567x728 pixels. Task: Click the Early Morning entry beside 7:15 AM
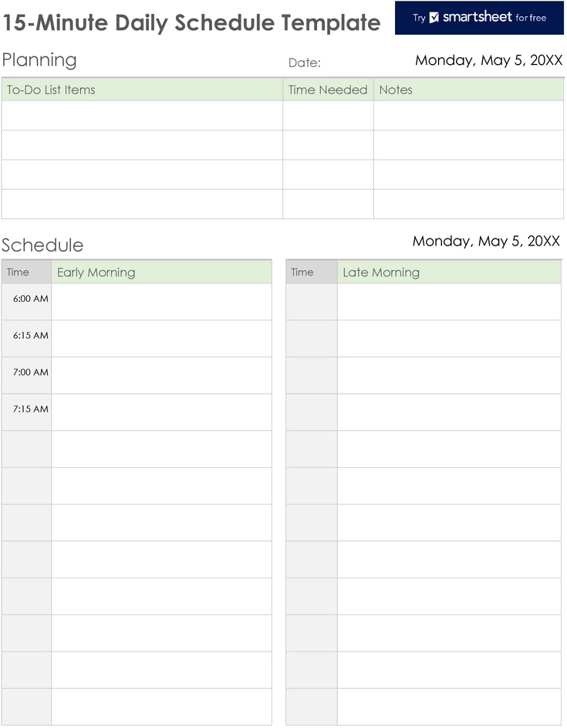click(161, 412)
